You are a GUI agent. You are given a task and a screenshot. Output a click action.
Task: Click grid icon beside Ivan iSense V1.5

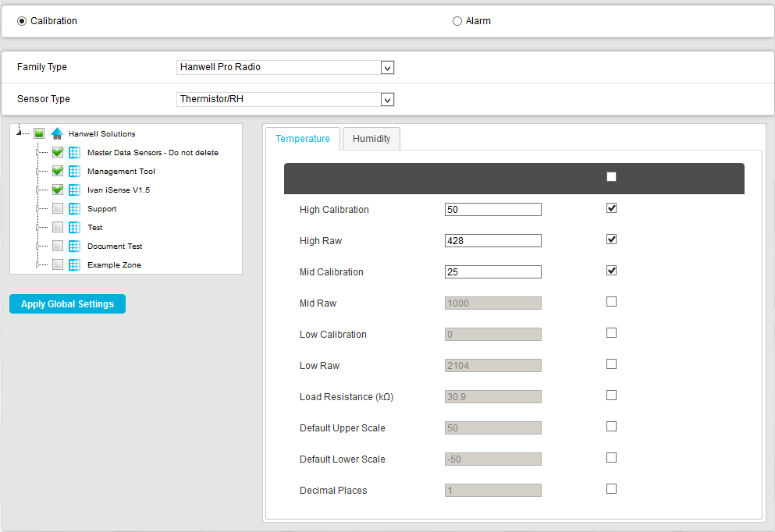click(75, 190)
